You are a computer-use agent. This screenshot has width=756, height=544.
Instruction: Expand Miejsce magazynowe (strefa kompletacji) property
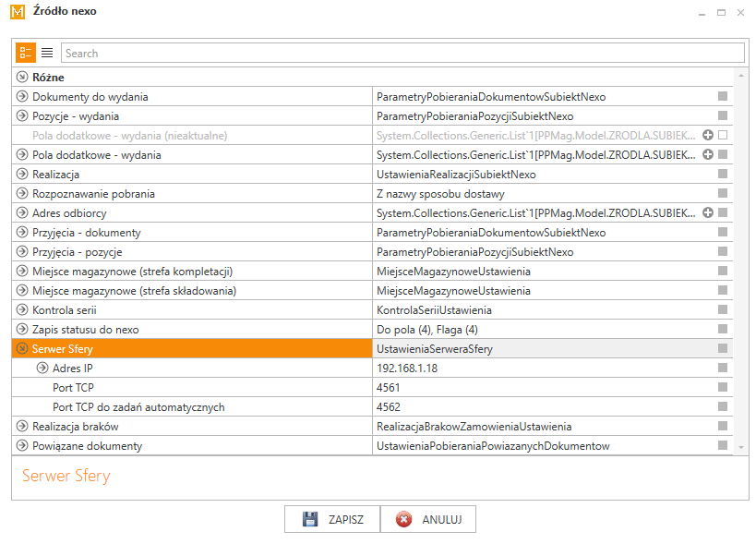22,271
